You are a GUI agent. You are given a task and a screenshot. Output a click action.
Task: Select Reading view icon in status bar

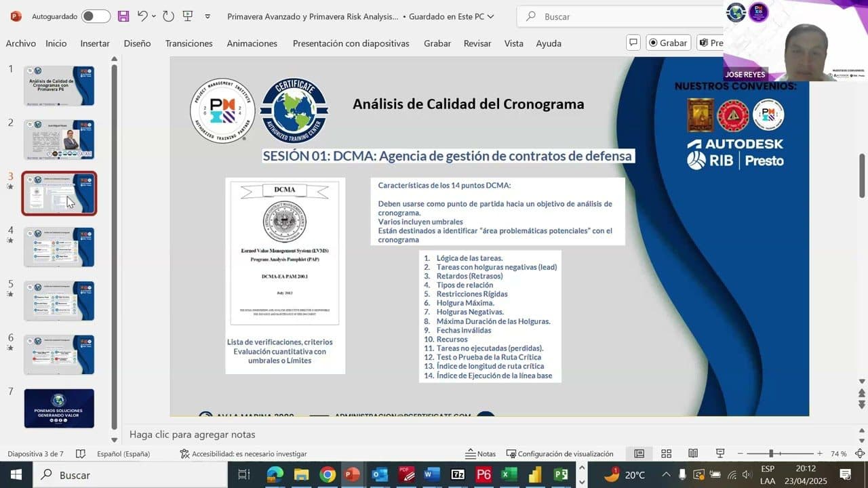(x=692, y=453)
